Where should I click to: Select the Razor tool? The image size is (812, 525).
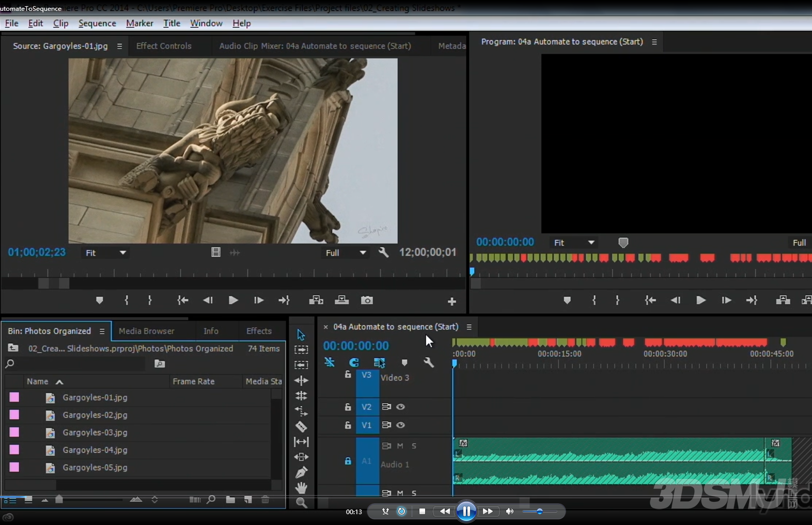point(301,426)
